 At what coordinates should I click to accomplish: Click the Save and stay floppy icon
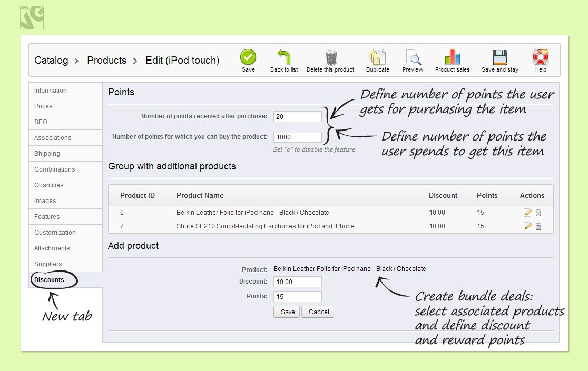(499, 57)
